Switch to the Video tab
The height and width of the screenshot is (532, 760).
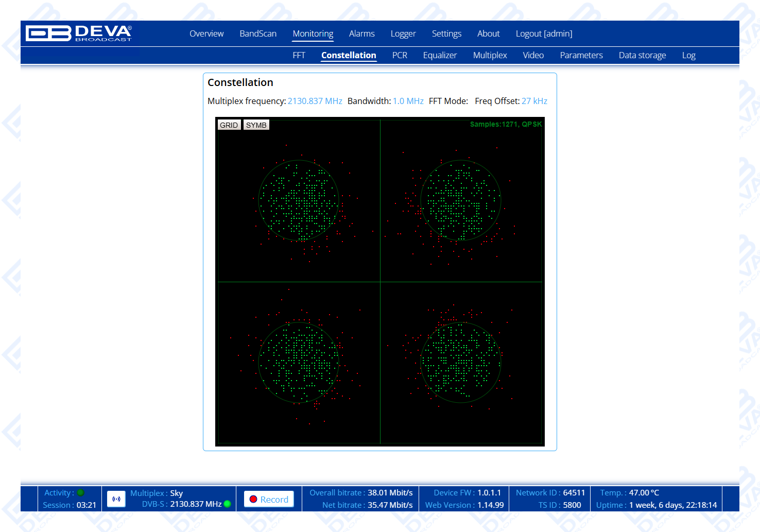click(x=533, y=56)
